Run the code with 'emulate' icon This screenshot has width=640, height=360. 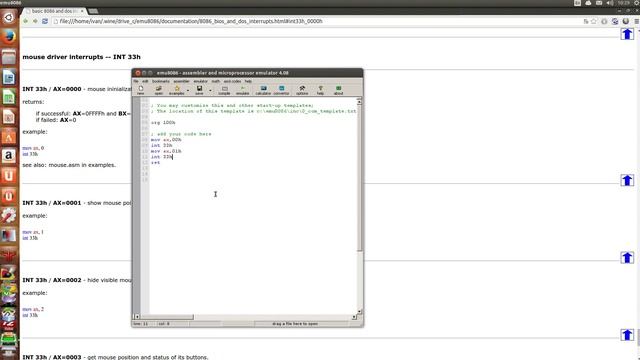(x=242, y=90)
